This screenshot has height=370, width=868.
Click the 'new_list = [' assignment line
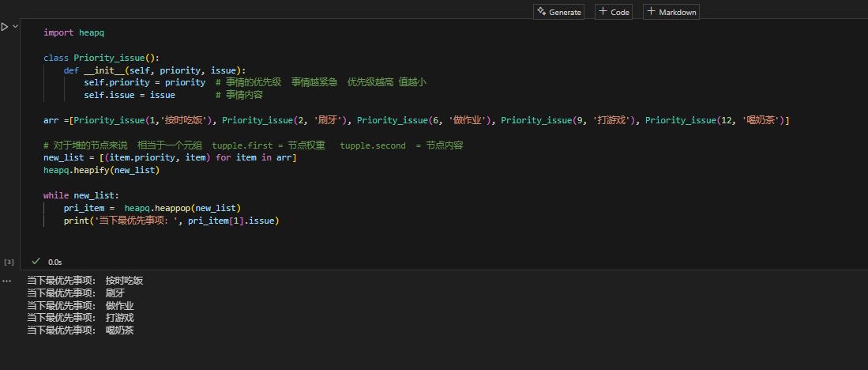[x=171, y=158]
